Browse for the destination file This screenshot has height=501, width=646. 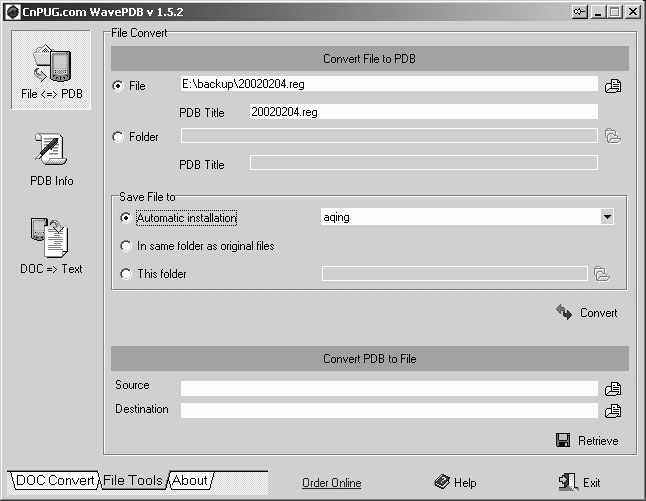point(613,410)
